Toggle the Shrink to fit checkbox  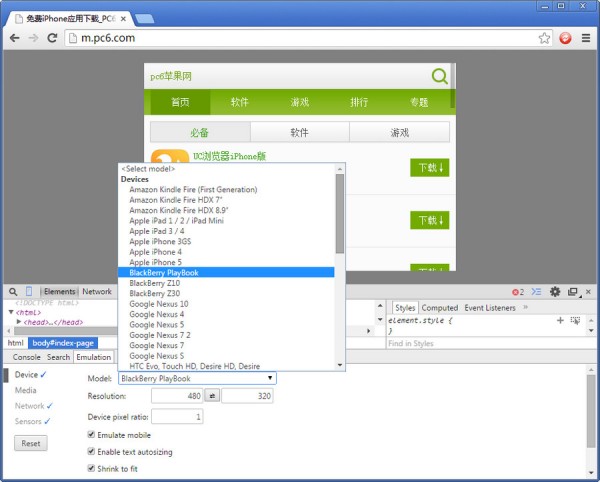click(92, 468)
